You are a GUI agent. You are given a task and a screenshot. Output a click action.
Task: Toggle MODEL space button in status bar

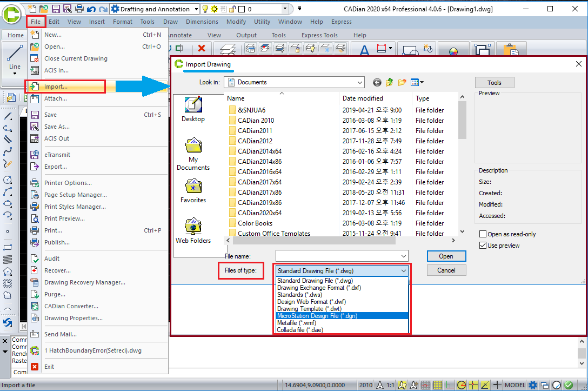(x=515, y=385)
